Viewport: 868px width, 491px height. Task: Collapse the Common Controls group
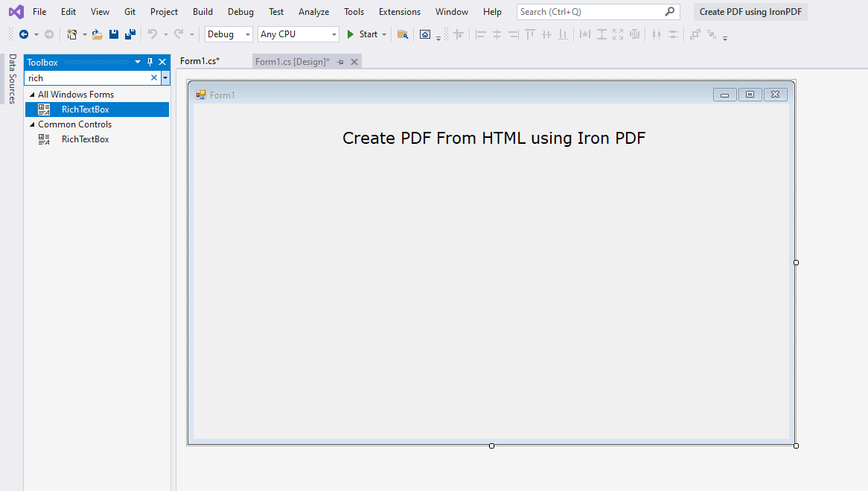[32, 124]
